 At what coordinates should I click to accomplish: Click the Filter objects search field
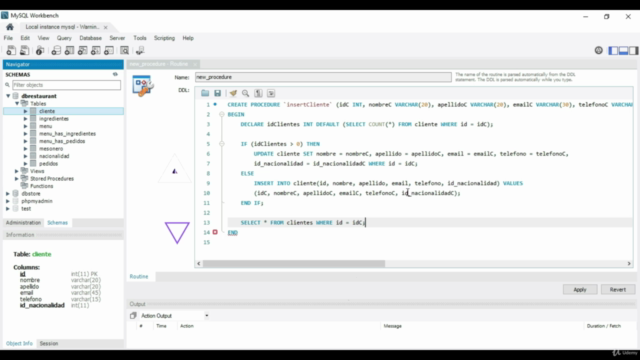point(67,85)
